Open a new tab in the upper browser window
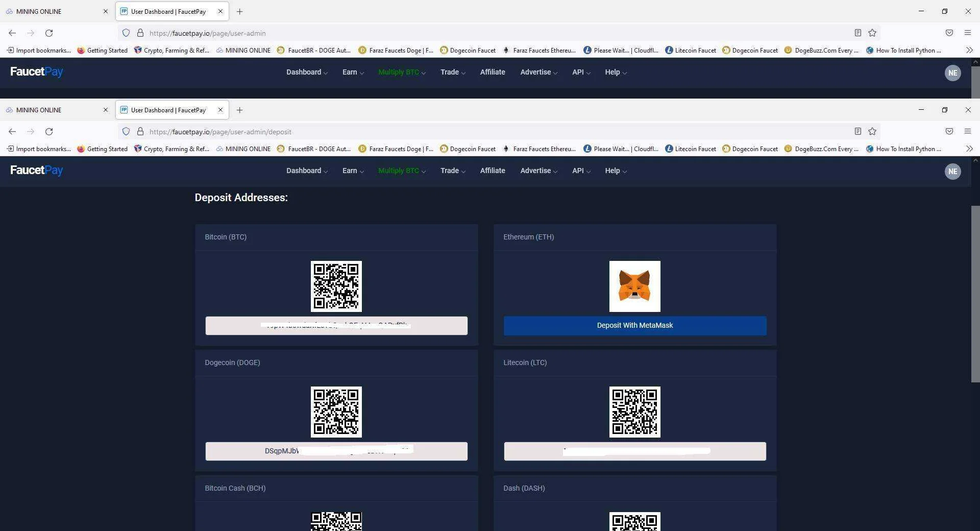 click(x=239, y=11)
